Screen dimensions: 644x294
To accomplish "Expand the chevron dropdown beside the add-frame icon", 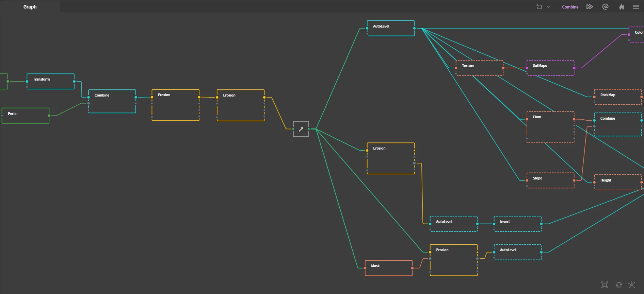I will [548, 7].
